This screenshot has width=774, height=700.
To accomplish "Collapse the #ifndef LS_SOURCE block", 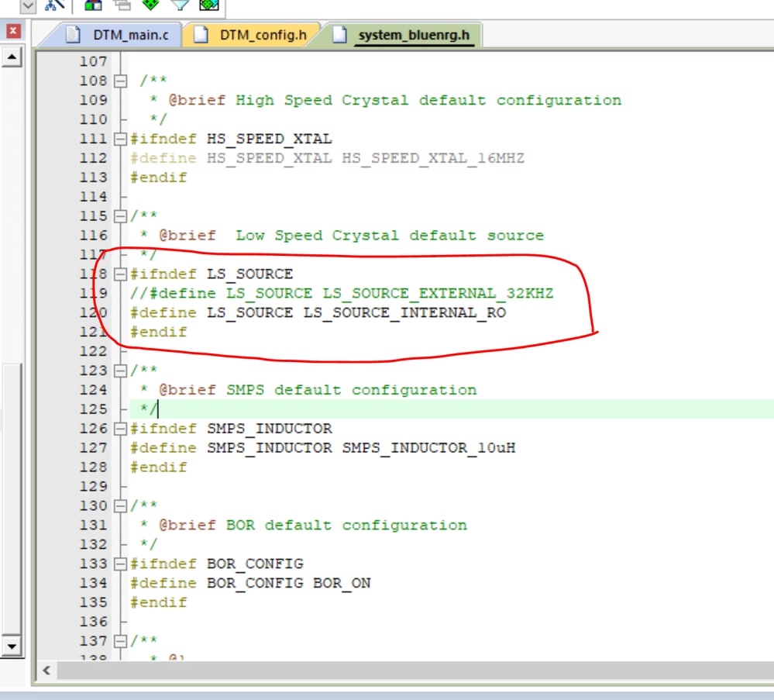I will (x=120, y=274).
